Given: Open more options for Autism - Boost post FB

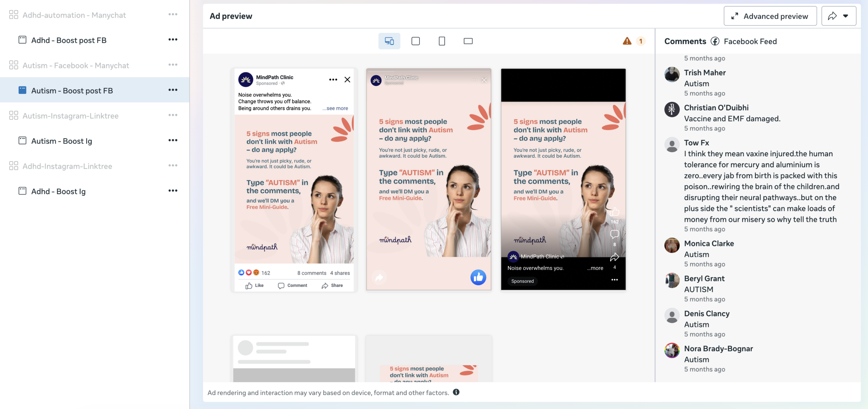Looking at the screenshot, I should (173, 90).
